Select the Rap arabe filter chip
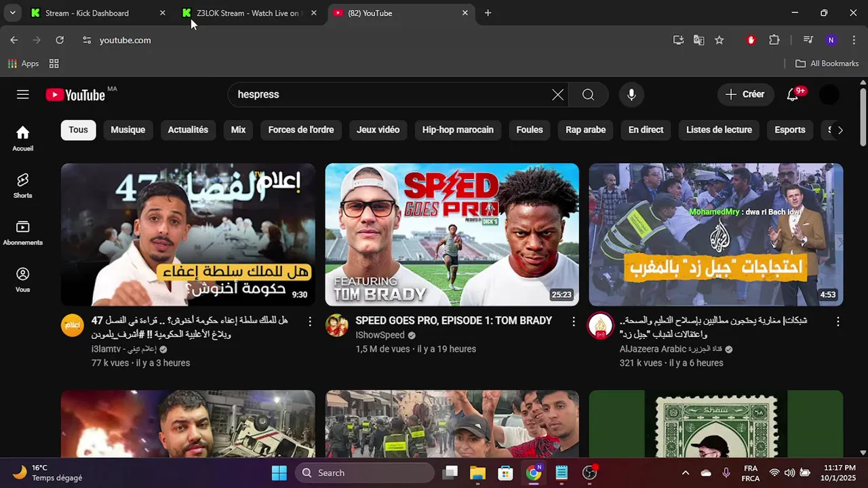The height and width of the screenshot is (488, 868). point(586,130)
